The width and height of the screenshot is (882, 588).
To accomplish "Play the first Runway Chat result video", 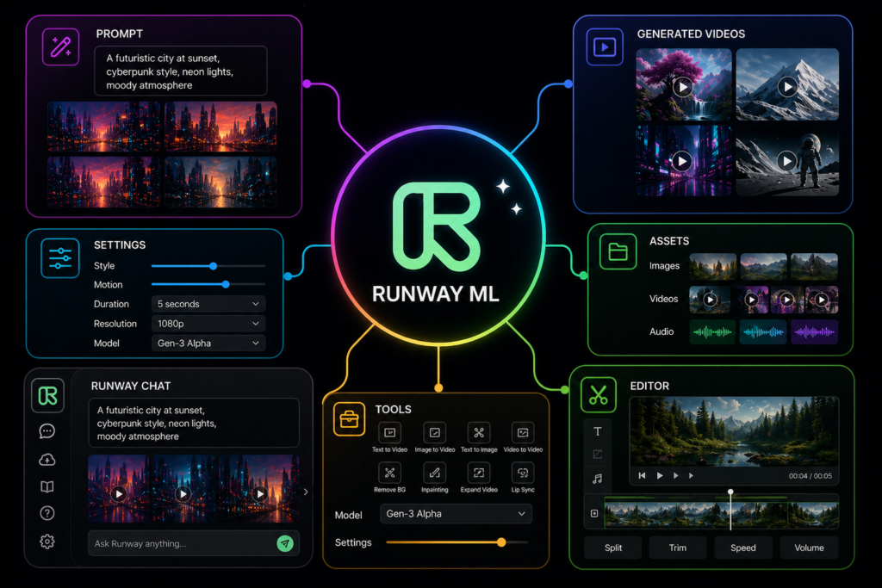I will click(118, 493).
